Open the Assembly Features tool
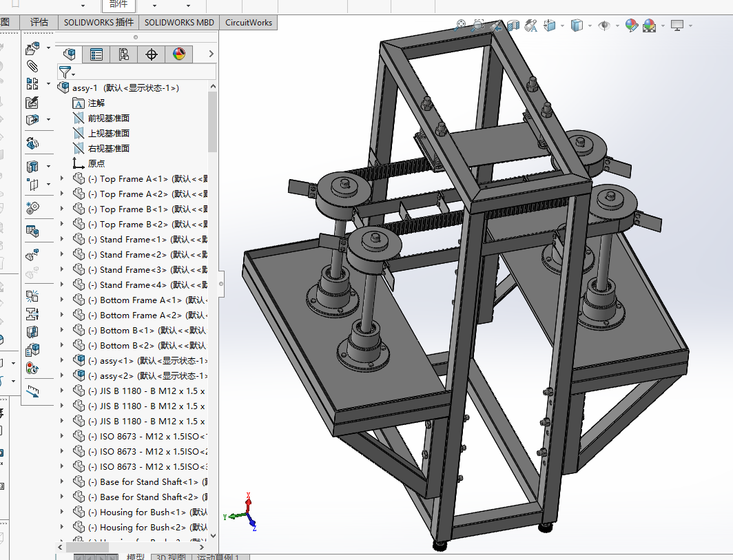 click(x=32, y=167)
